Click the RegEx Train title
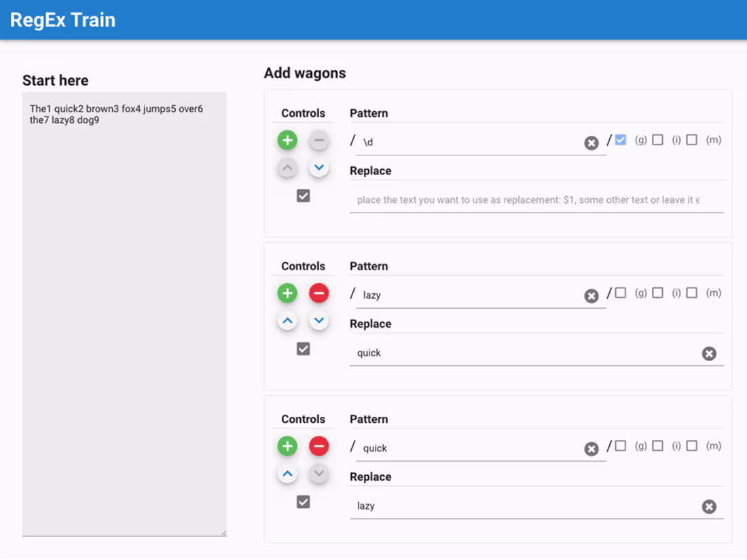747x560 pixels. (x=62, y=20)
